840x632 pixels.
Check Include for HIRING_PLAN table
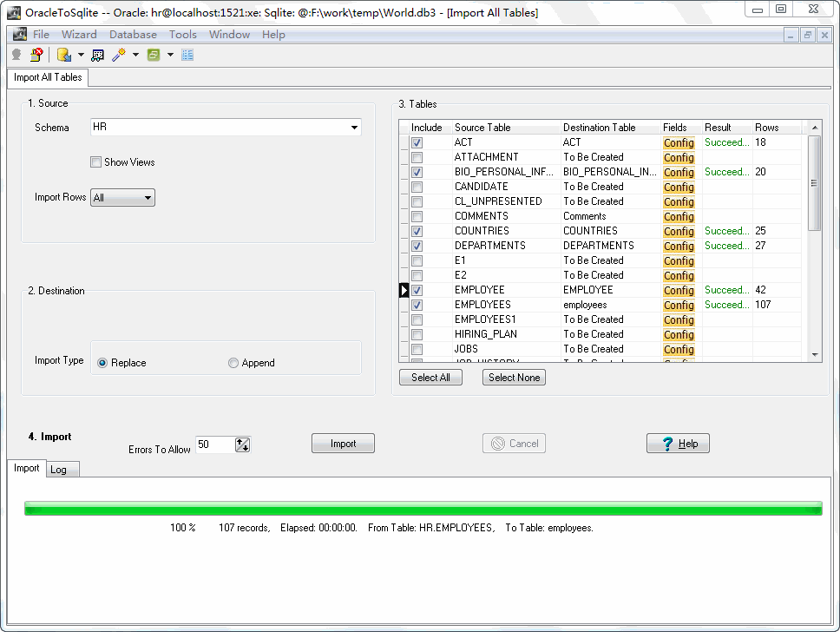click(x=417, y=334)
